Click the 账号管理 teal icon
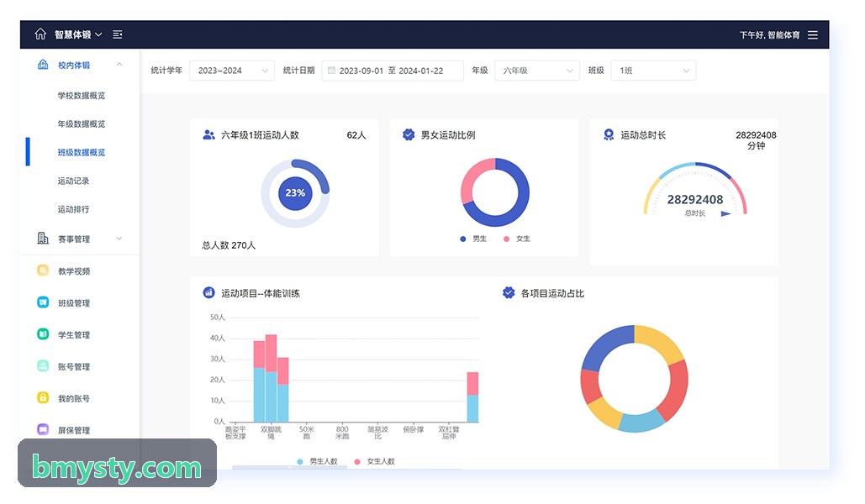The height and width of the screenshot is (504, 865). 43,365
